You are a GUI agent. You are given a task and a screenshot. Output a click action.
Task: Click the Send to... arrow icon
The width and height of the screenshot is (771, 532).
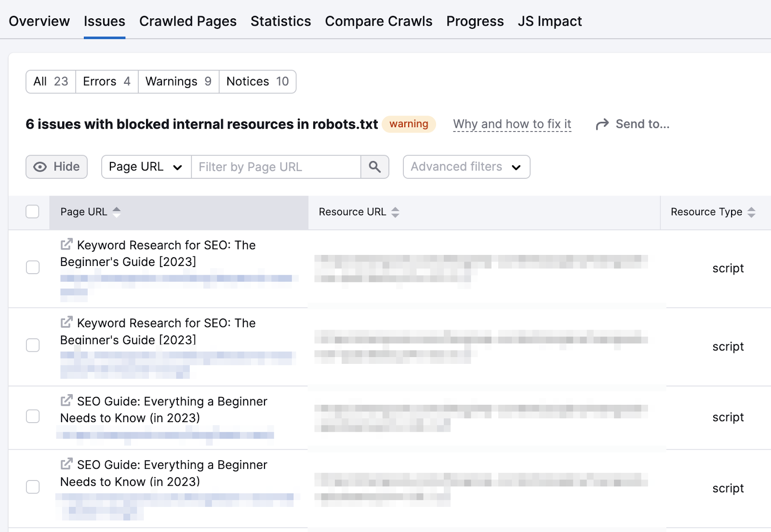[x=601, y=124]
